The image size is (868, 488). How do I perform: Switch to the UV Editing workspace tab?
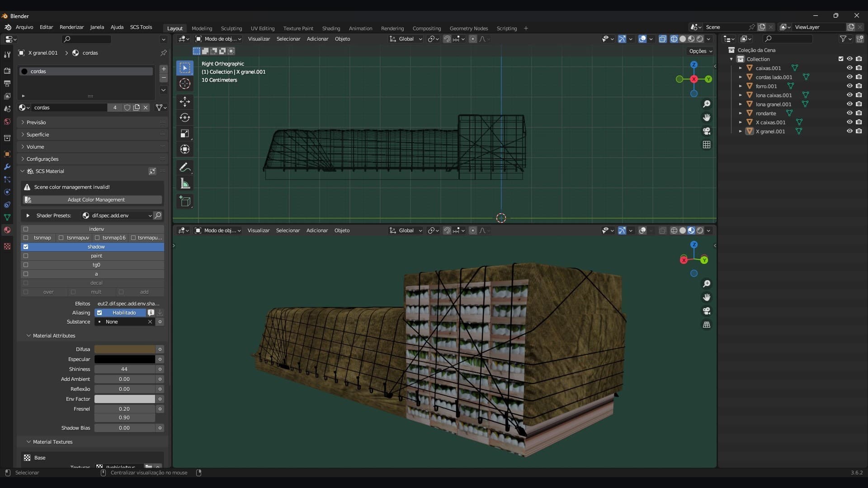(x=263, y=28)
